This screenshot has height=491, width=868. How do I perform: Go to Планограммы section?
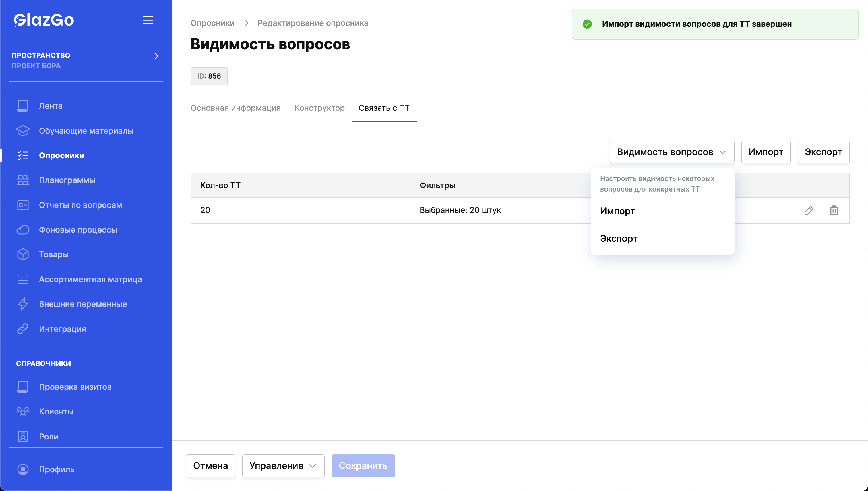(x=67, y=180)
